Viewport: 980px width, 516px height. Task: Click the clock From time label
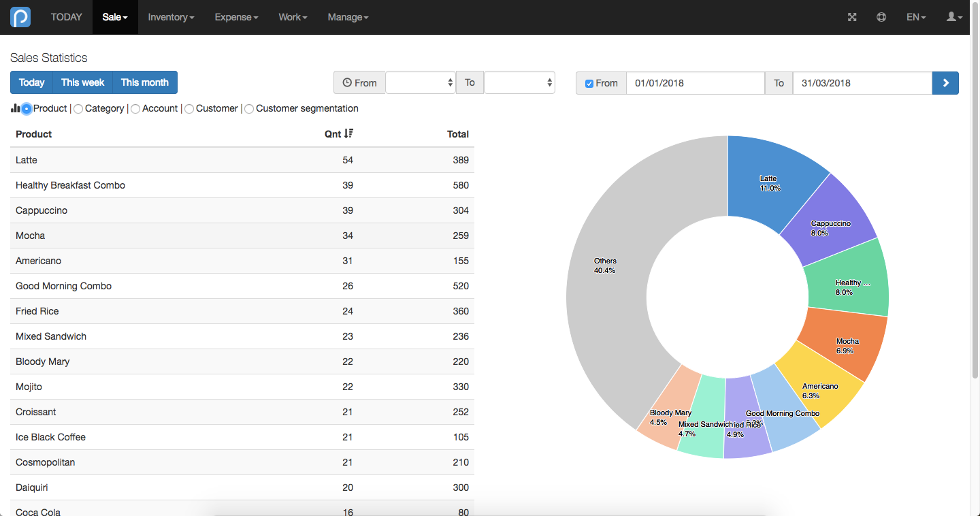coord(359,83)
